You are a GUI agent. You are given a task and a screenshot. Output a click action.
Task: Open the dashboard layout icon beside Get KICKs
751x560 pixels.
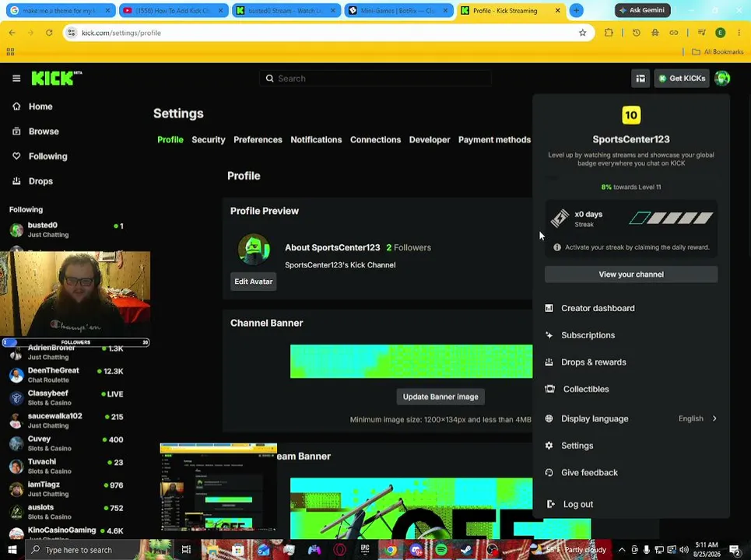click(x=640, y=79)
